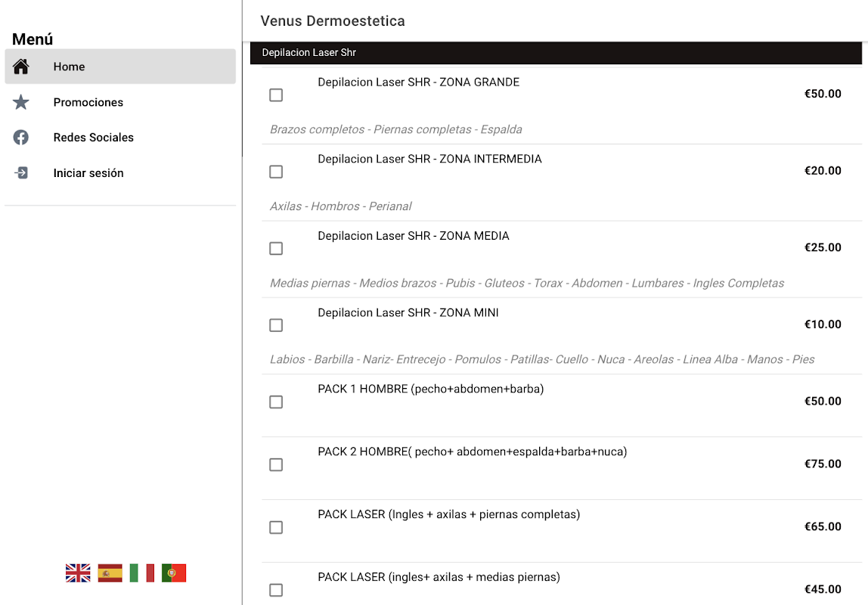Click the Home house icon
The width and height of the screenshot is (868, 605).
21,67
